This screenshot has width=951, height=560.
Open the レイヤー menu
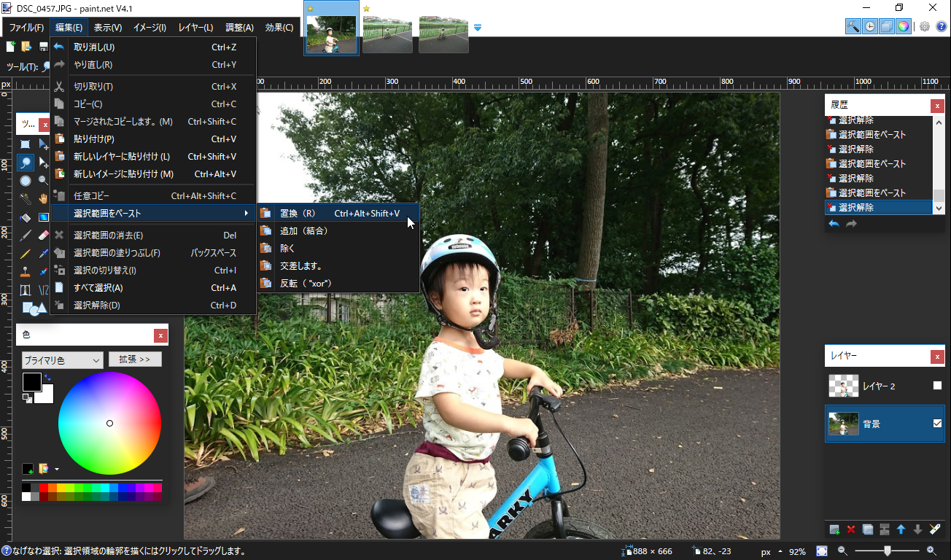click(194, 26)
